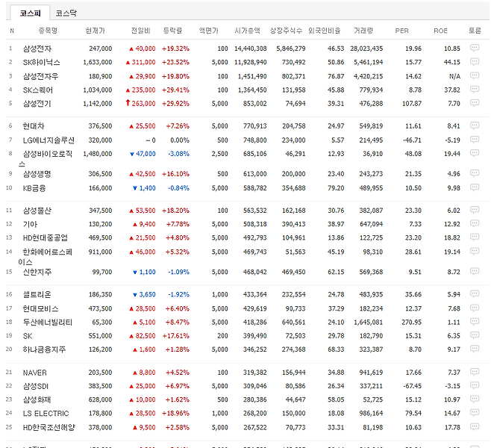Image resolution: width=491 pixels, height=448 pixels.
Task: Click the 외국인비율 column header
Action: pyautogui.click(x=325, y=31)
